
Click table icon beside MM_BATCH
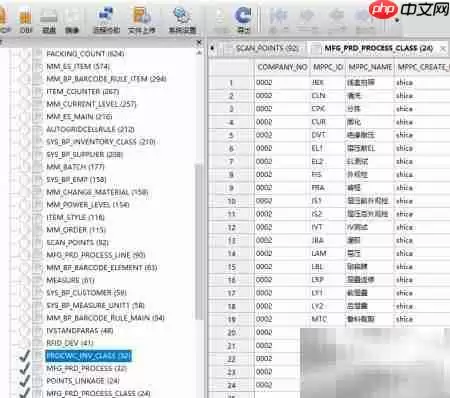[x=38, y=167]
